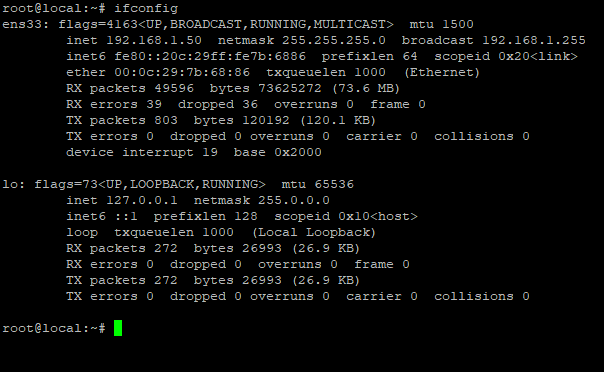Screen dimensions: 604x372
Task: Click the 'bytes 120192' value
Action: [x=242, y=120]
